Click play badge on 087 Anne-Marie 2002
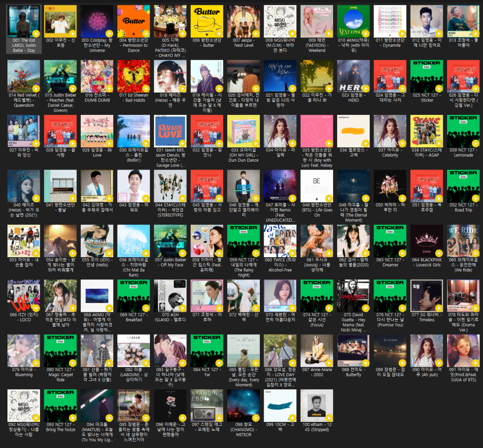The height and width of the screenshot is (448, 483). (x=329, y=363)
